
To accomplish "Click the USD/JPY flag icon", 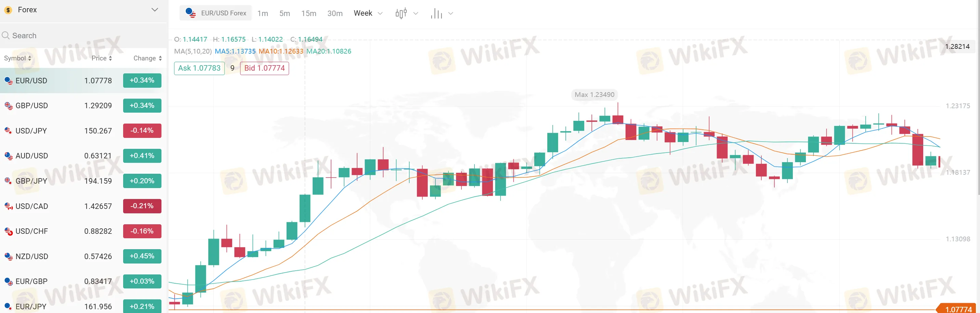I will click(x=8, y=131).
